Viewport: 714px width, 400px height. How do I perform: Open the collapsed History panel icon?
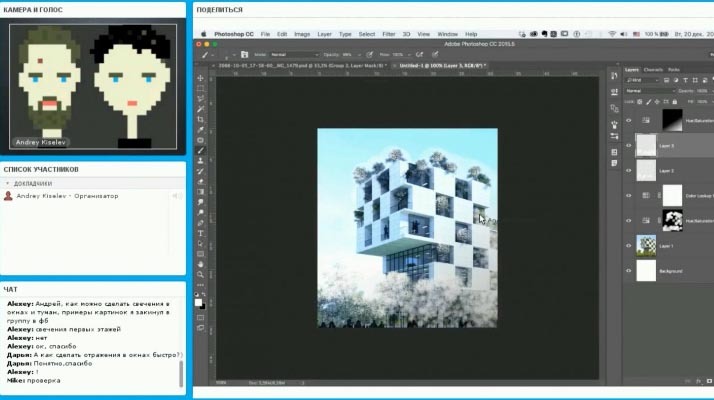click(614, 76)
